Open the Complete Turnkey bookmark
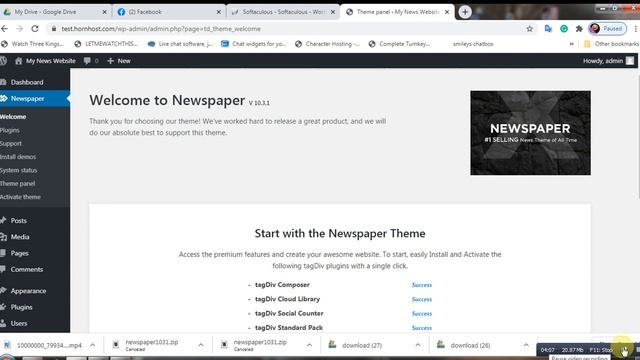Screen dimensions: 640x360 pyautogui.click(x=400, y=44)
